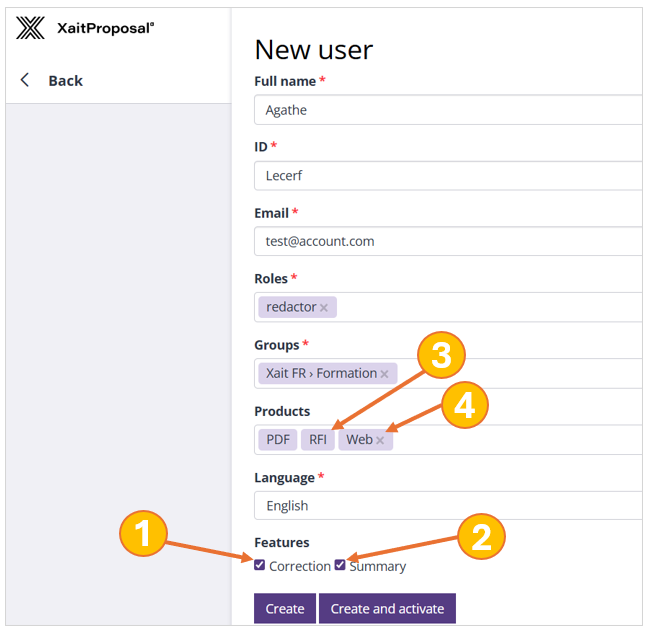Uncheck the Correction feature checkbox

pyautogui.click(x=260, y=565)
